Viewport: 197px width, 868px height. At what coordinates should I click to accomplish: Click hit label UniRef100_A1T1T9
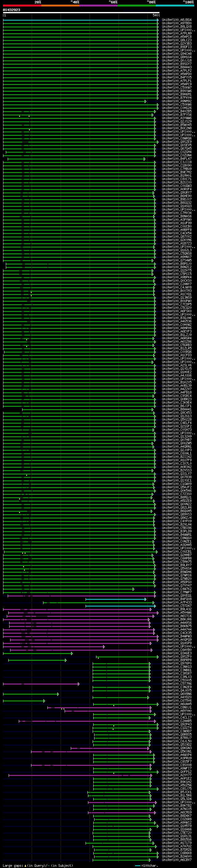[177, 843]
